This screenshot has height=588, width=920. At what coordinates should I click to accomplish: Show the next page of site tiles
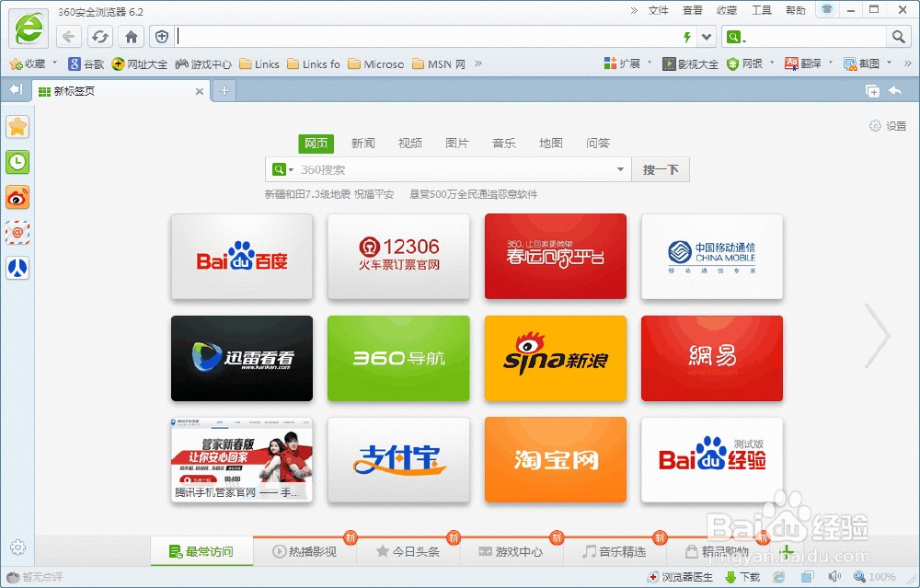[877, 335]
